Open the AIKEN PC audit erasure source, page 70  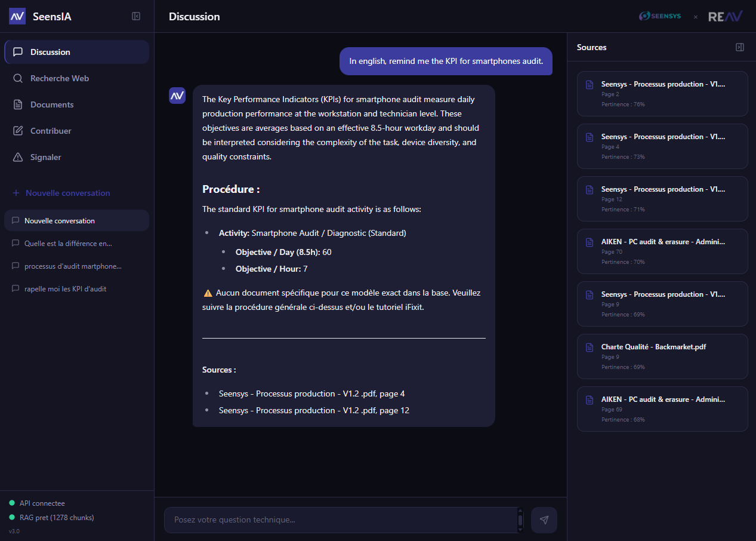click(x=662, y=251)
